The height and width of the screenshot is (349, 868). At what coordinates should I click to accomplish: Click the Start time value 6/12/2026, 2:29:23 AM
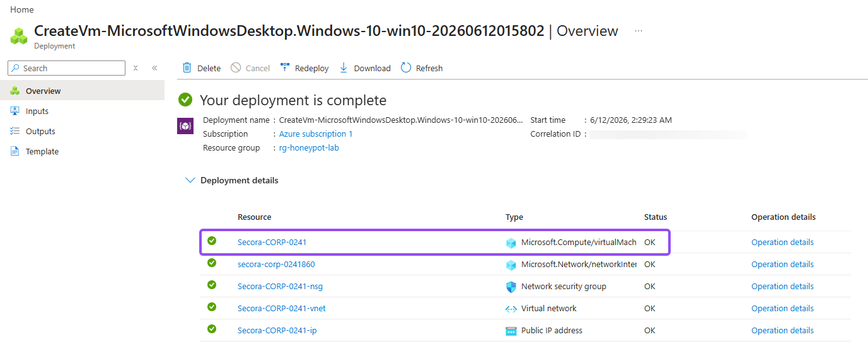(631, 120)
